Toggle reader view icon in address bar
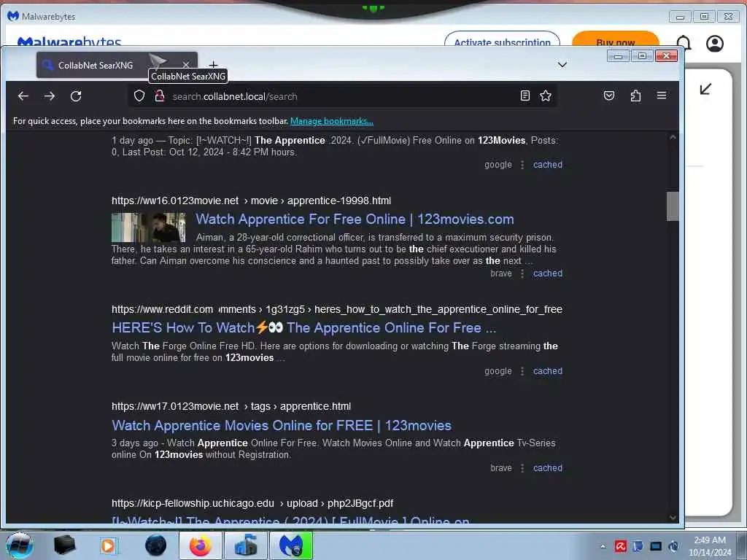 coord(525,96)
